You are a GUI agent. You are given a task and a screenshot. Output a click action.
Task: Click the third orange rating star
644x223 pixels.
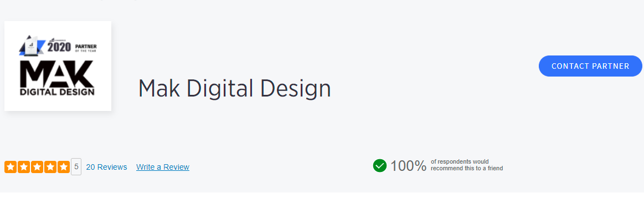[37, 167]
